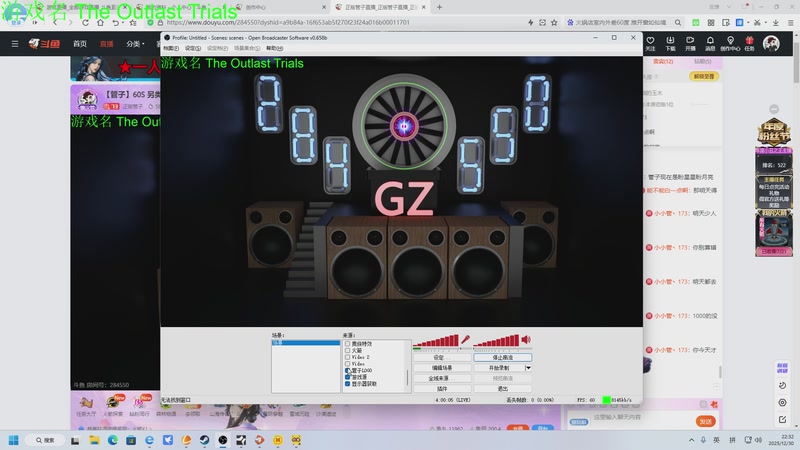800x450 pixels.
Task: Click the 编辑场景 edit scene button
Action: (x=442, y=368)
